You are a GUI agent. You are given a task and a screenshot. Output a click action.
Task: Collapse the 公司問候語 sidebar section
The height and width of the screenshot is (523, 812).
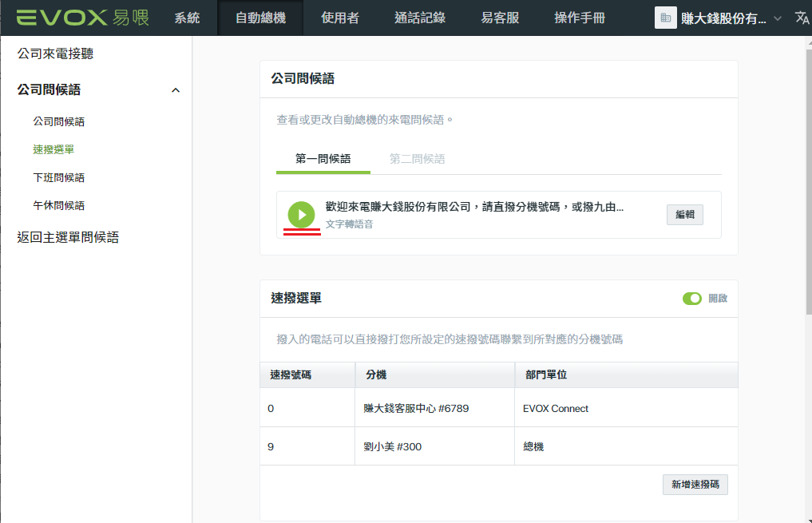click(x=176, y=90)
